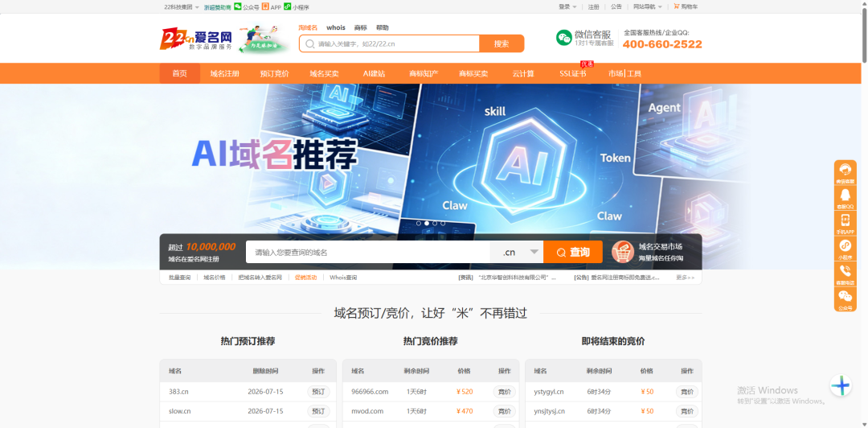This screenshot has height=428, width=868.
Task: Click the 浙超赞助商 link
Action: pyautogui.click(x=218, y=7)
